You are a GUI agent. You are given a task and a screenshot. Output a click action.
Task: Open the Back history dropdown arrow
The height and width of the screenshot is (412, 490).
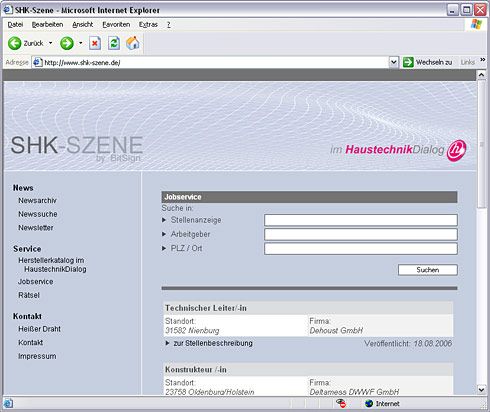point(51,43)
